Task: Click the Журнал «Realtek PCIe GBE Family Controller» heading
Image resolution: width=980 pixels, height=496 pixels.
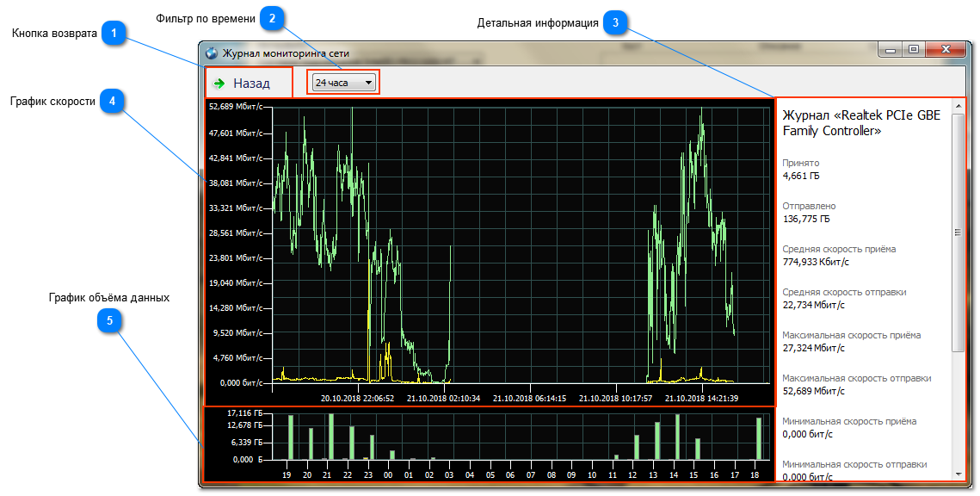Action: pos(861,123)
